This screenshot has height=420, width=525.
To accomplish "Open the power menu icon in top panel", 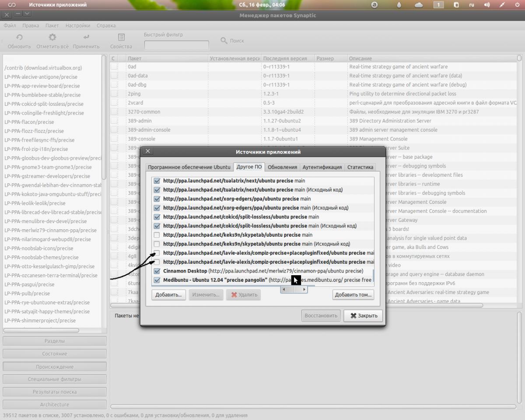I will tap(518, 5).
